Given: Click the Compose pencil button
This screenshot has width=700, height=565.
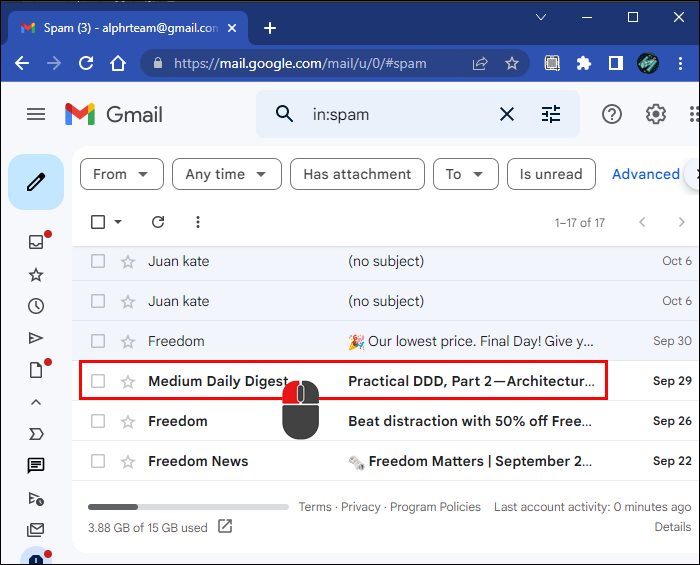Looking at the screenshot, I should point(36,181).
